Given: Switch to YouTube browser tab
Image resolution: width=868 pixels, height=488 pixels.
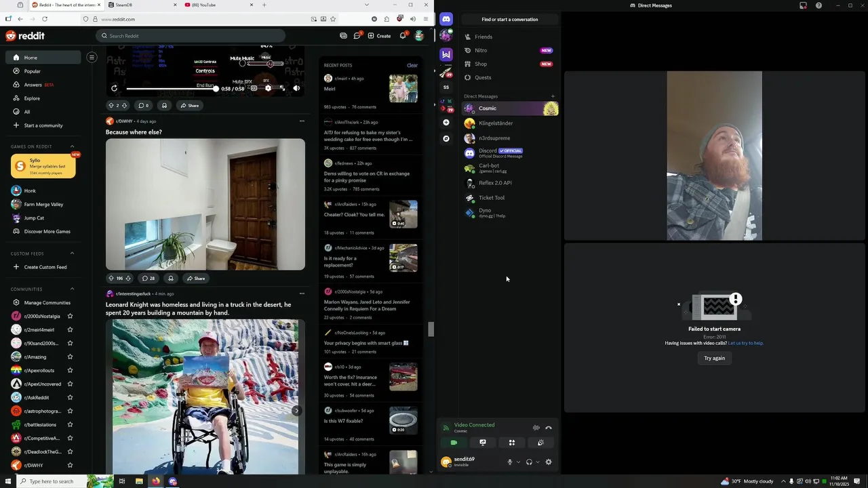Looking at the screenshot, I should tap(217, 5).
